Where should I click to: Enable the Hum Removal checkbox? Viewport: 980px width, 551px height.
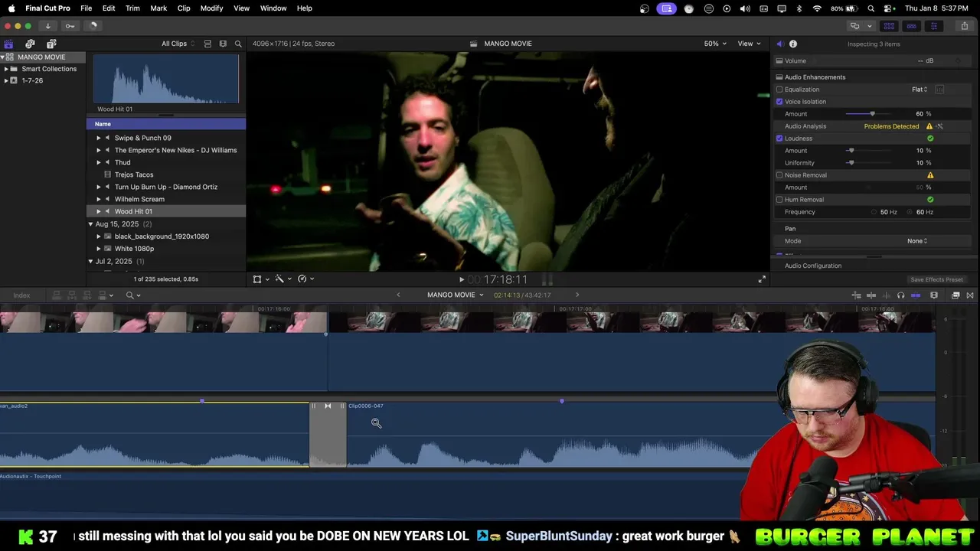779,200
